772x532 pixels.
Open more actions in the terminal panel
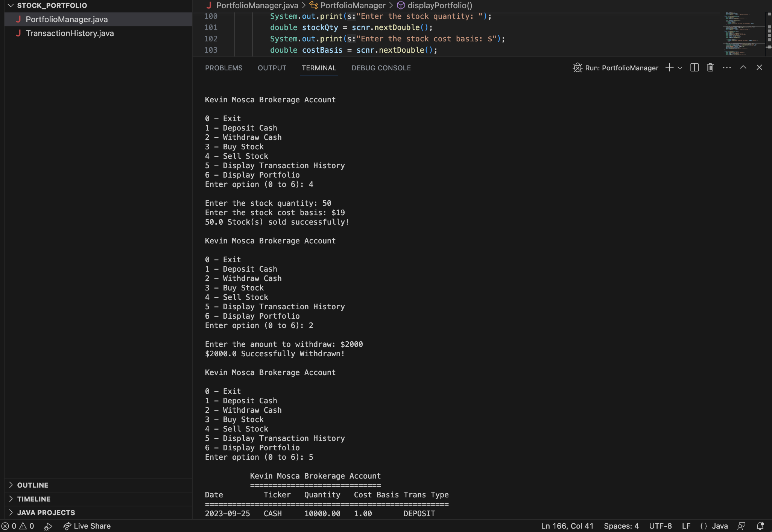pos(727,68)
